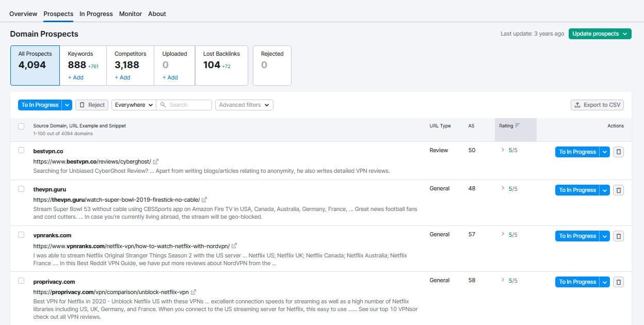The height and width of the screenshot is (325, 644).
Task: Remove vpnranks.com using its trash icon
Action: click(619, 236)
